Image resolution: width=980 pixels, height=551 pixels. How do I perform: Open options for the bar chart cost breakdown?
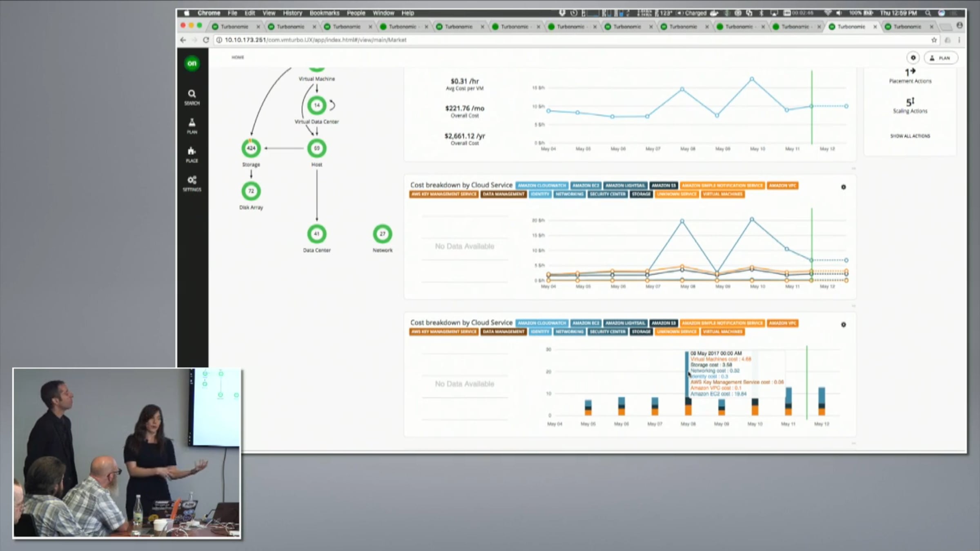click(843, 324)
